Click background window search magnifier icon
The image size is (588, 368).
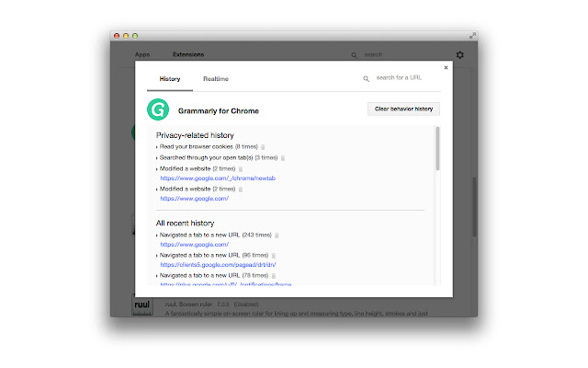(354, 55)
